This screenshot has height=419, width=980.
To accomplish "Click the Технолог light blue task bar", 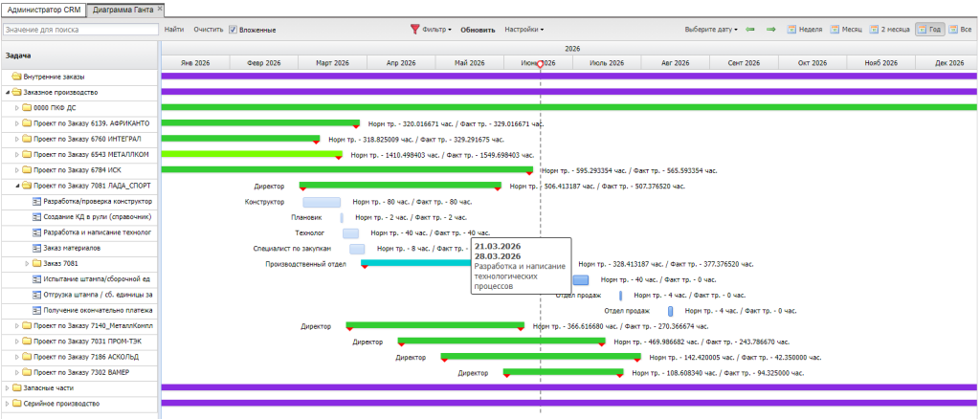I will pyautogui.click(x=350, y=233).
